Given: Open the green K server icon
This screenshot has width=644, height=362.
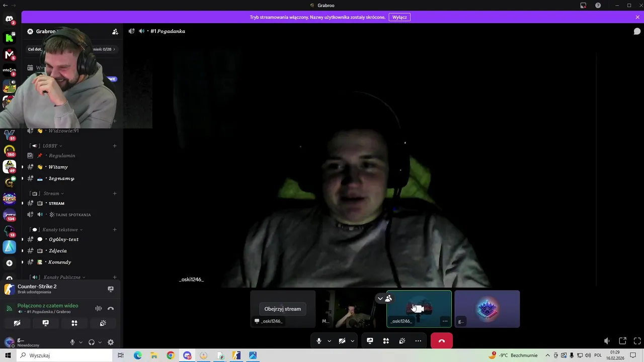Looking at the screenshot, I should coord(9,38).
